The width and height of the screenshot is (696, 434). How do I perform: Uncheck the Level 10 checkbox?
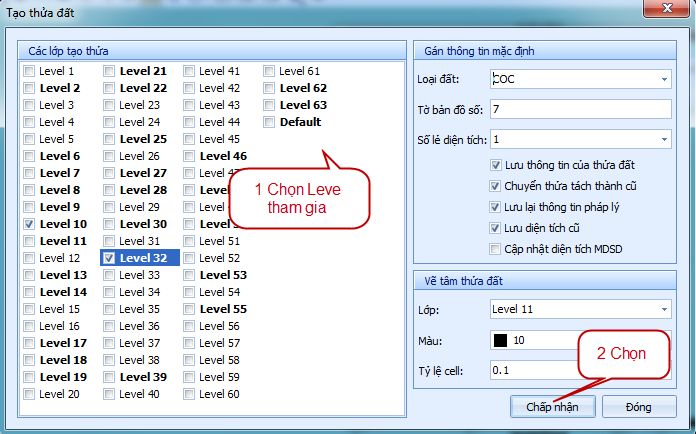(29, 224)
